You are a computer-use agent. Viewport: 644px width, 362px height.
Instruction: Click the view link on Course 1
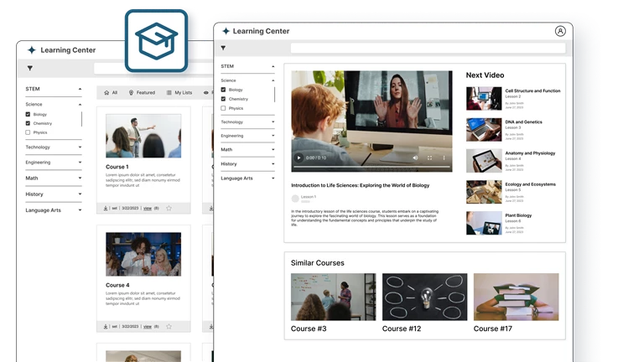(x=148, y=208)
